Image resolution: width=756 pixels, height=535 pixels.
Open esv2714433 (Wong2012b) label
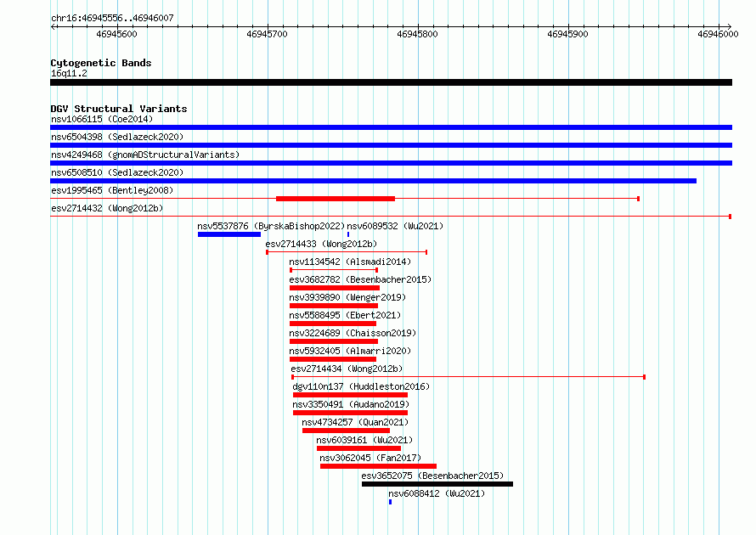(321, 244)
